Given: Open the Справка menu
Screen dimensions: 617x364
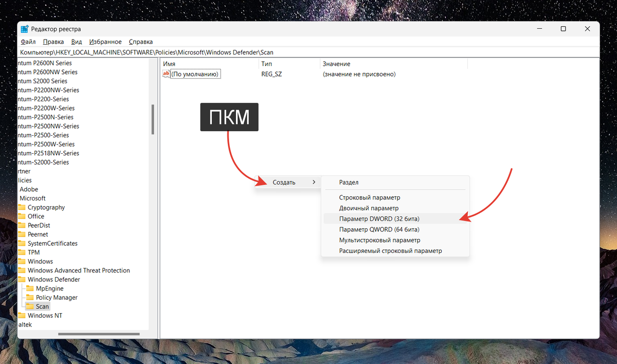Looking at the screenshot, I should [x=141, y=42].
